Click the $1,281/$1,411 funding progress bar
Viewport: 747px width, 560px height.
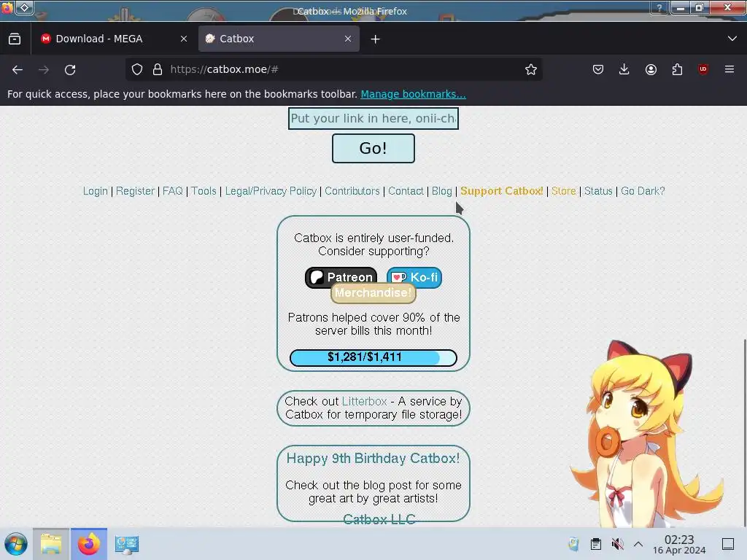point(373,357)
